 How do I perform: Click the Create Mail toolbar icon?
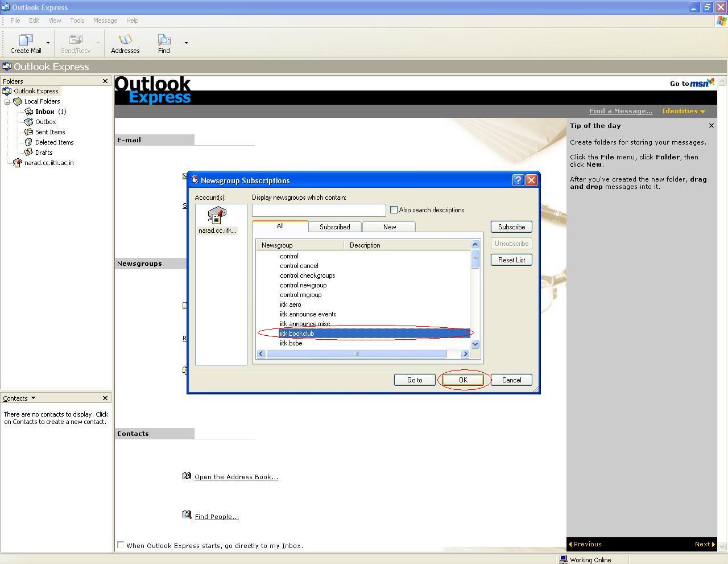click(26, 40)
